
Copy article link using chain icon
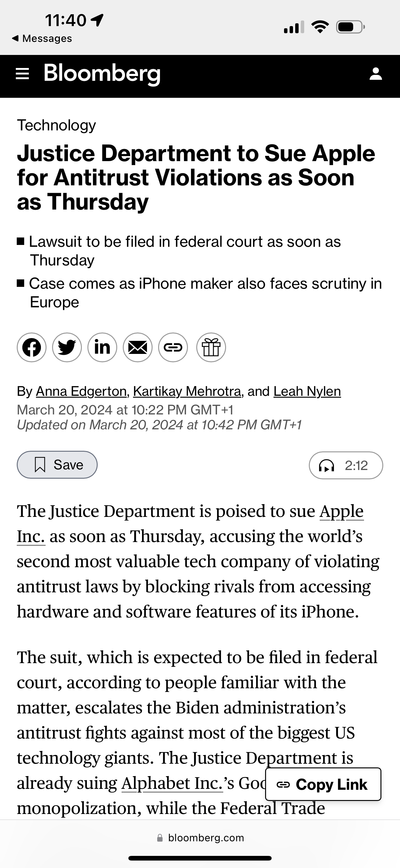pos(173,347)
